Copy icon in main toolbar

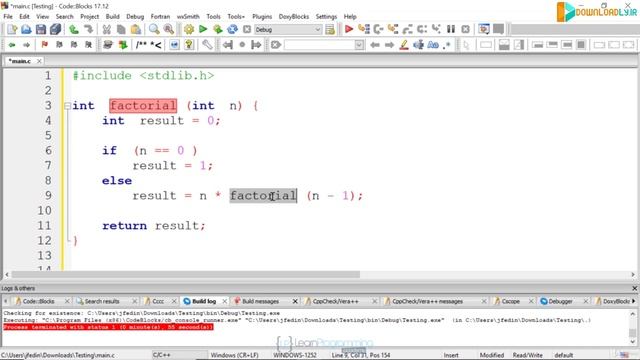pos(121,29)
